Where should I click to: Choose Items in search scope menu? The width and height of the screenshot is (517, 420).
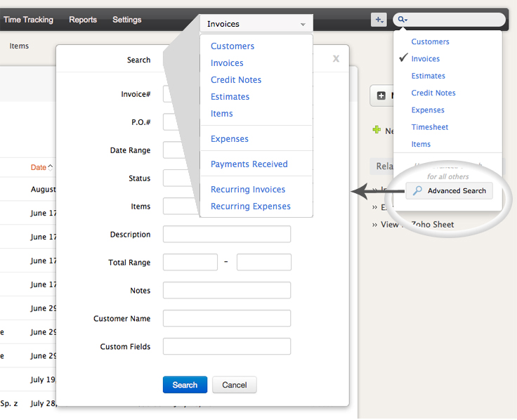pyautogui.click(x=421, y=144)
